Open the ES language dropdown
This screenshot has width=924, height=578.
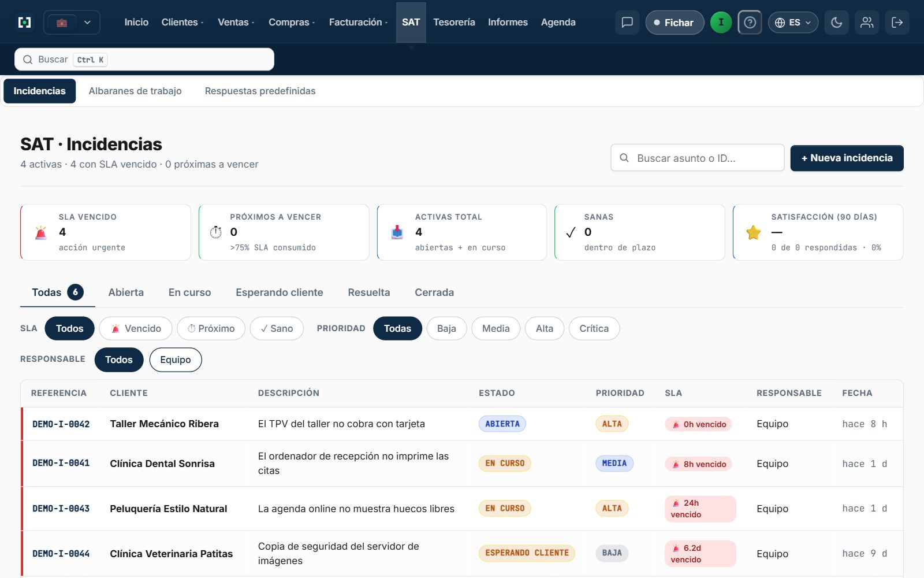793,23
